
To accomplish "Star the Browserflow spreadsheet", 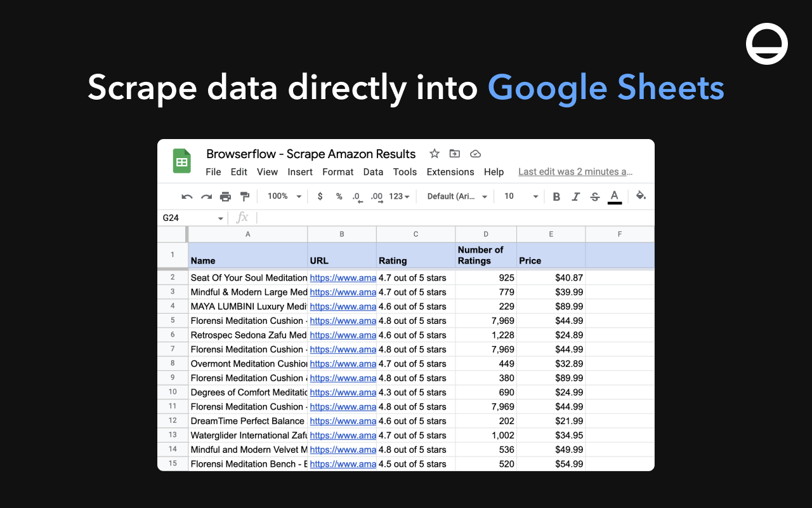I will point(435,154).
